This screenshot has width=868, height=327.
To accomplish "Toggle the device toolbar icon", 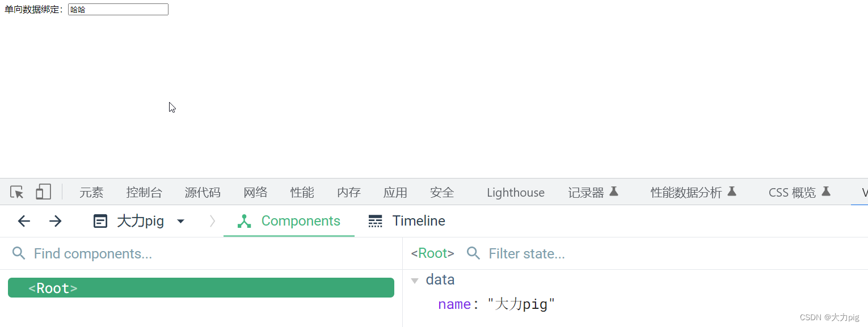I will coord(43,192).
